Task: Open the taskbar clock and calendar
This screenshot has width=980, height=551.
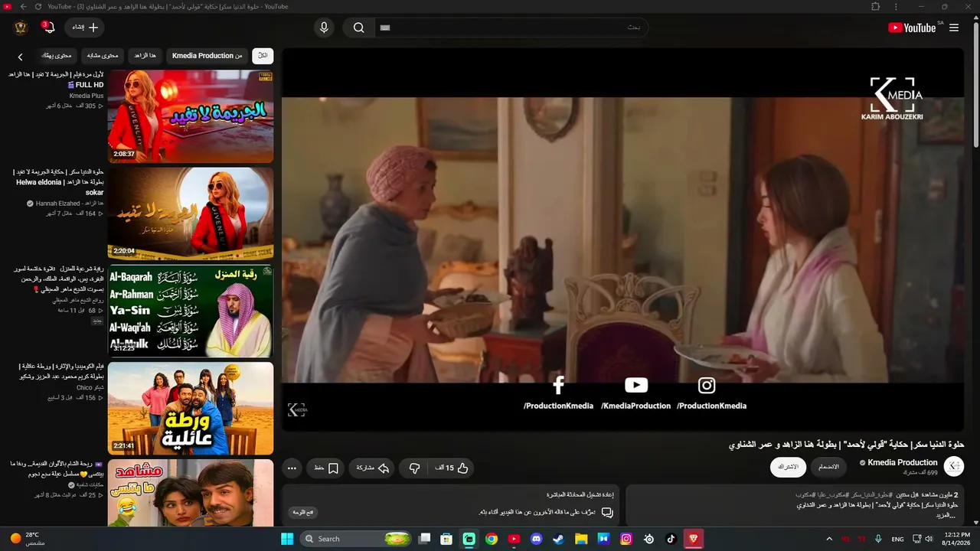Action: click(957, 539)
